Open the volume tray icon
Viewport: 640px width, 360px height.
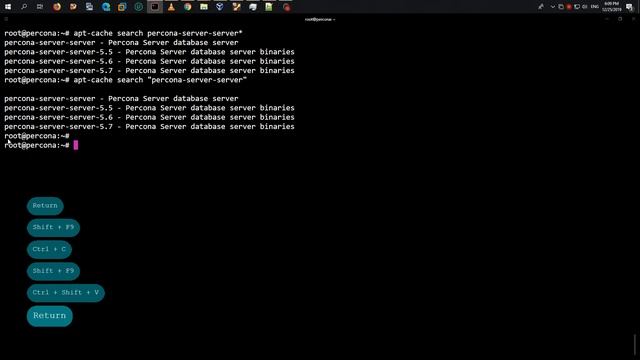point(584,7)
